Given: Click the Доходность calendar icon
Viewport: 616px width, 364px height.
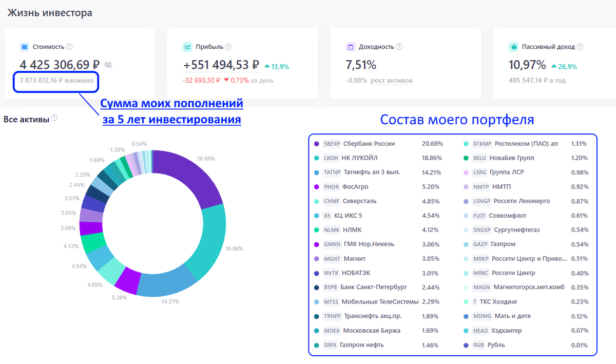Looking at the screenshot, I should pos(351,47).
